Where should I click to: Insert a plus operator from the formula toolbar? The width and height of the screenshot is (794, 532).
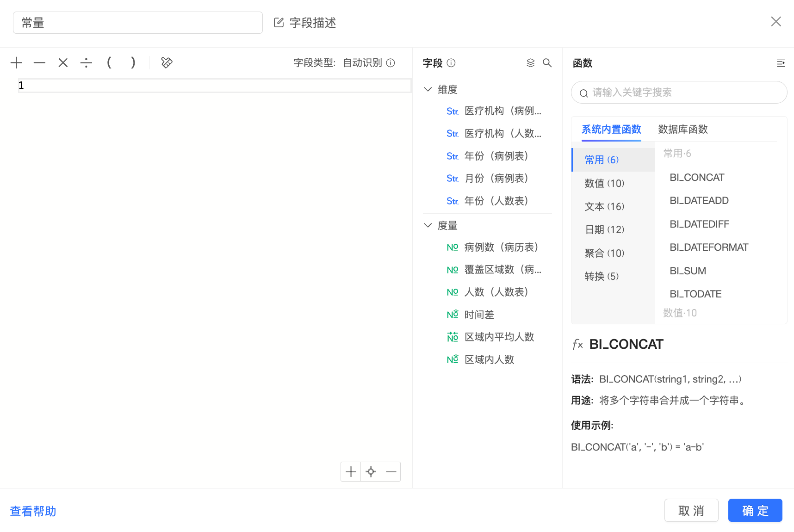pyautogui.click(x=16, y=62)
